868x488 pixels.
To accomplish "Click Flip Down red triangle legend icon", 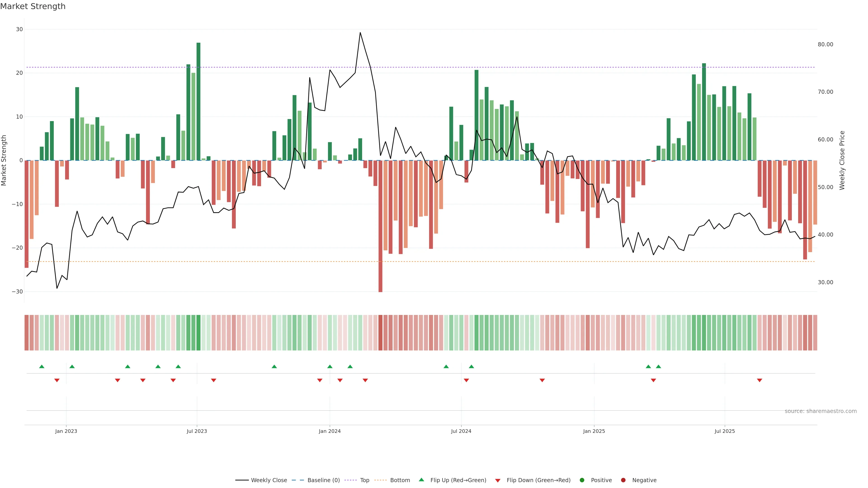I will click(498, 480).
